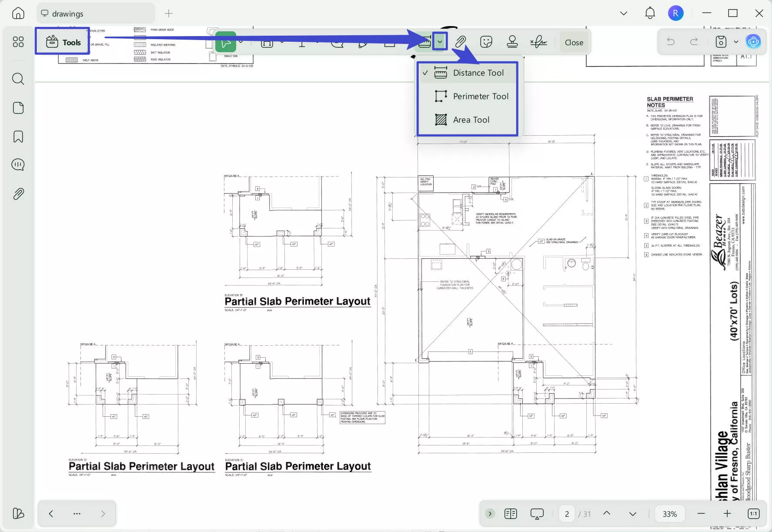Select the freehand drawing tool
This screenshot has height=532, width=772.
[226, 42]
